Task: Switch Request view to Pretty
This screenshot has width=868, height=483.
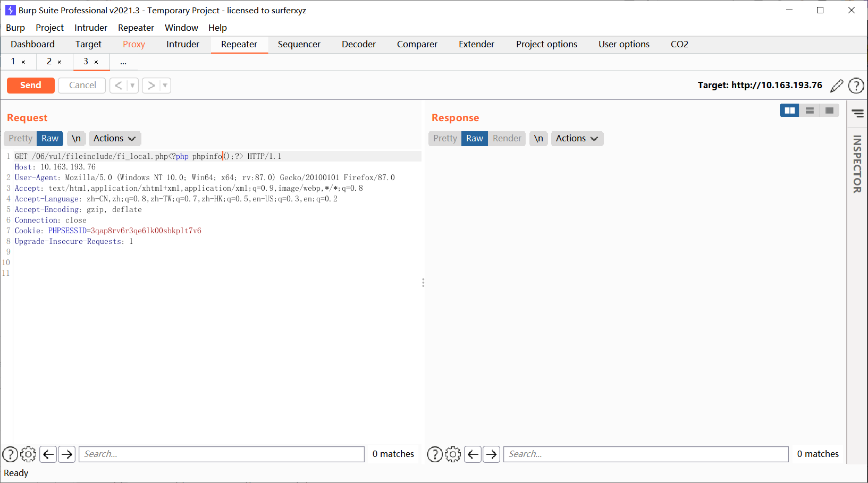Action: 20,139
